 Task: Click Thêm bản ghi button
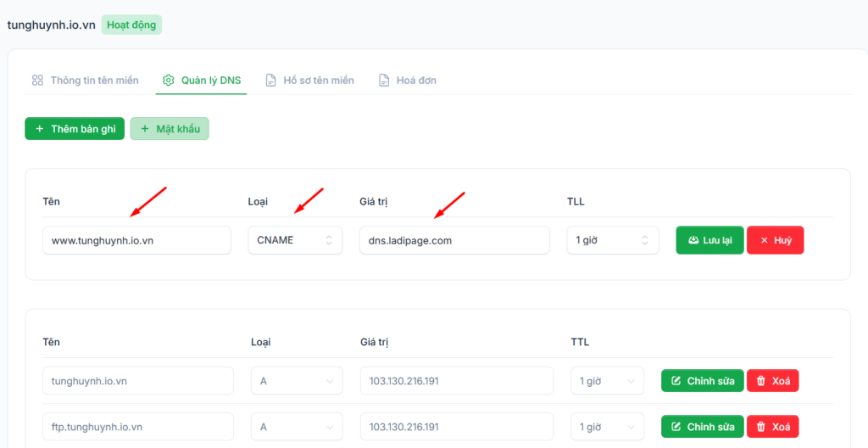75,129
